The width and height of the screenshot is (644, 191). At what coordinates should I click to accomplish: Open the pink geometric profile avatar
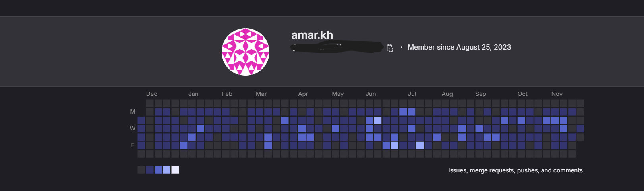(246, 52)
